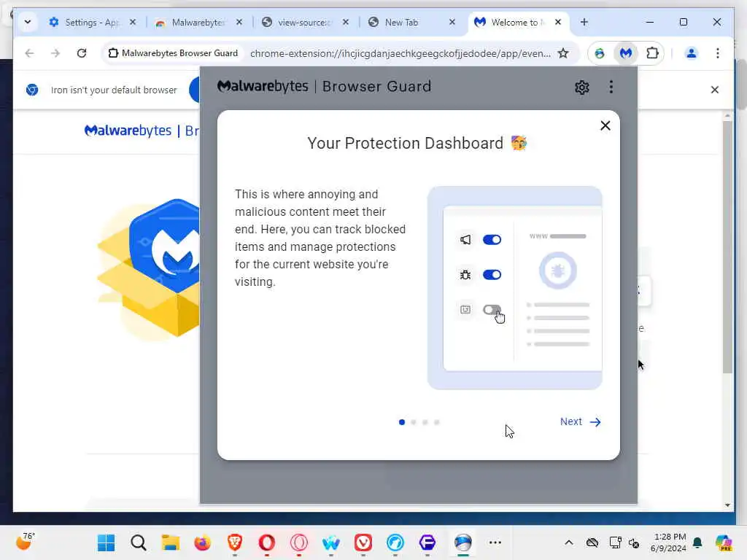Open Windows taskbar search
747x560 pixels.
[x=138, y=542]
